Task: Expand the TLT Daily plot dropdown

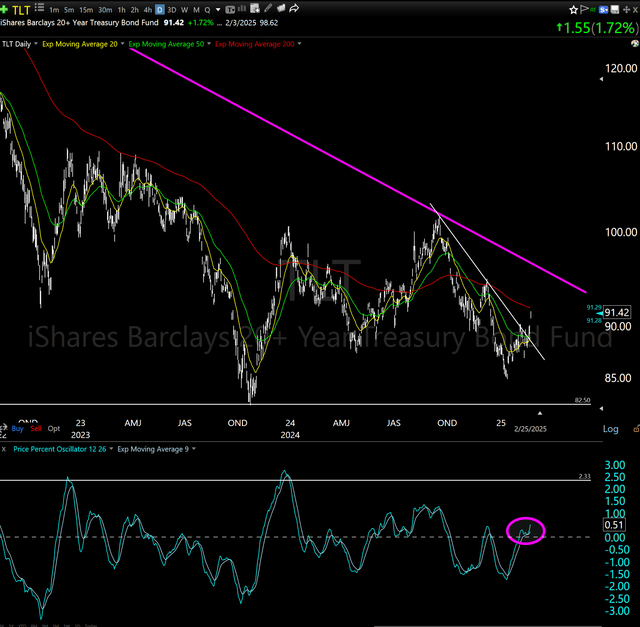Action: [36, 44]
